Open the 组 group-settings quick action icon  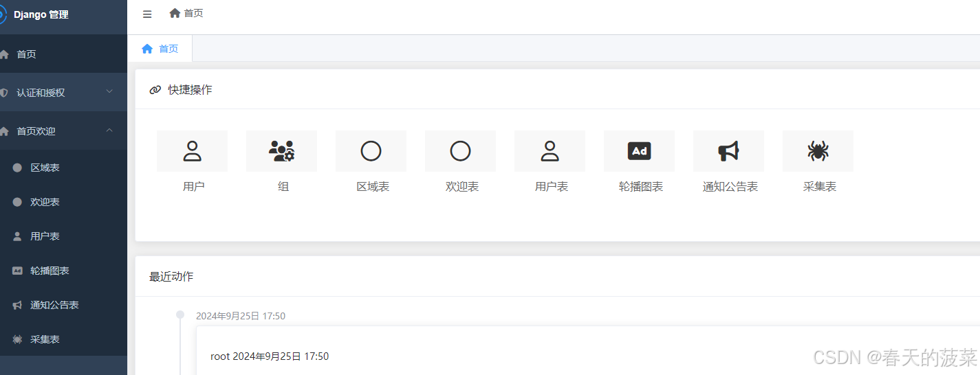point(282,151)
